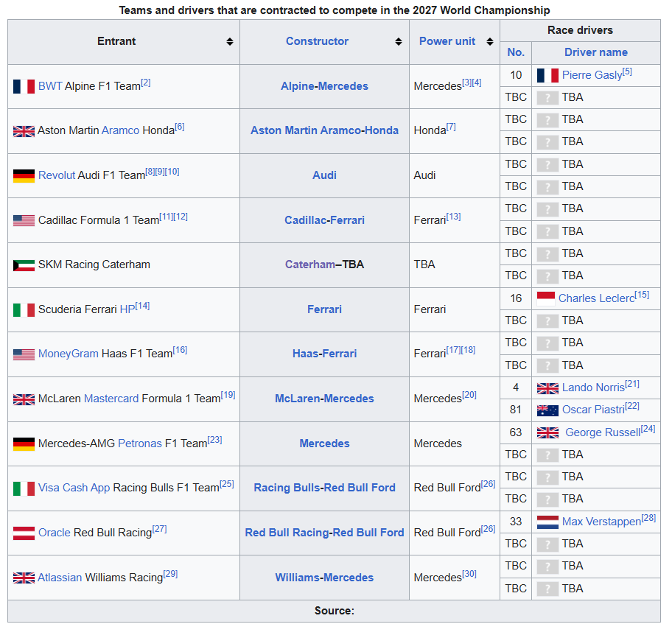
Task: Open citation [13] after Cadillac's Ferrari power unit
Action: [x=453, y=217]
